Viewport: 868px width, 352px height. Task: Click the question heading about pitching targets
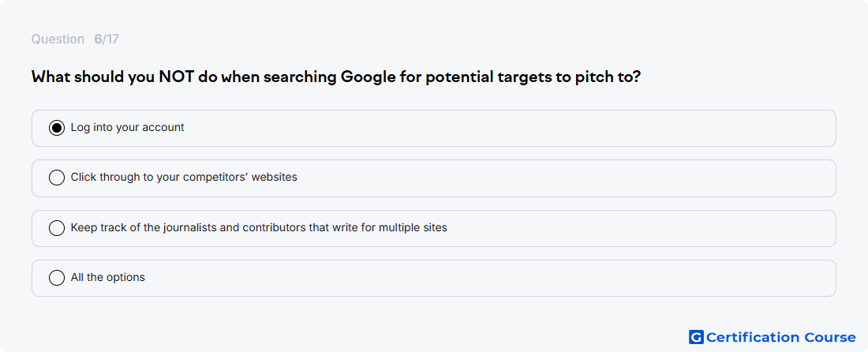(x=336, y=77)
